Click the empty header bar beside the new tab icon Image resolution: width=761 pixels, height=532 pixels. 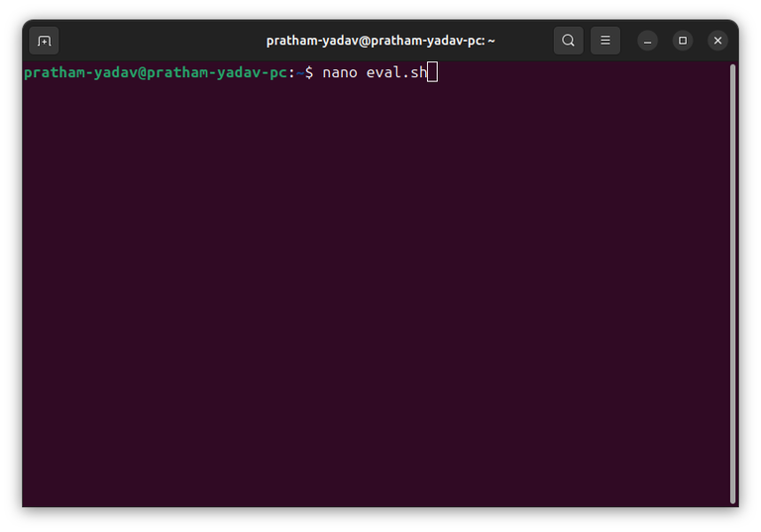click(x=161, y=41)
